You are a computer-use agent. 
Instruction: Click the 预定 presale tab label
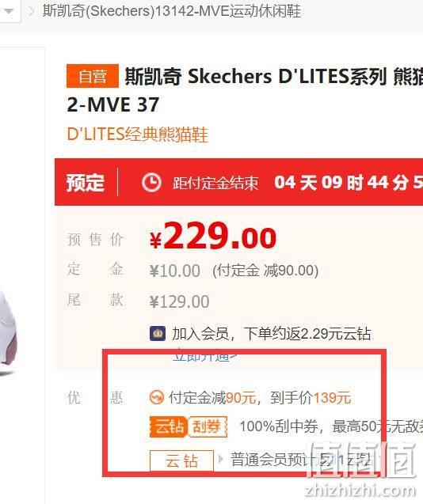pos(85,183)
